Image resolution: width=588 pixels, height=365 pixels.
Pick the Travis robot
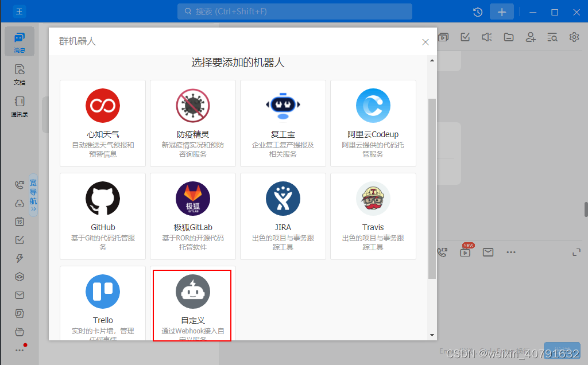click(373, 216)
